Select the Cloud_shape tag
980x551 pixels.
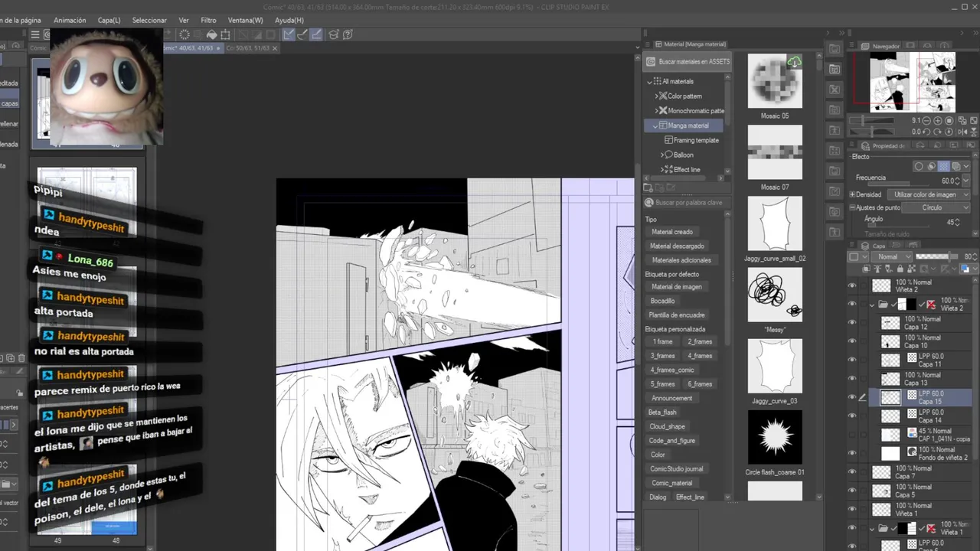[x=668, y=426]
